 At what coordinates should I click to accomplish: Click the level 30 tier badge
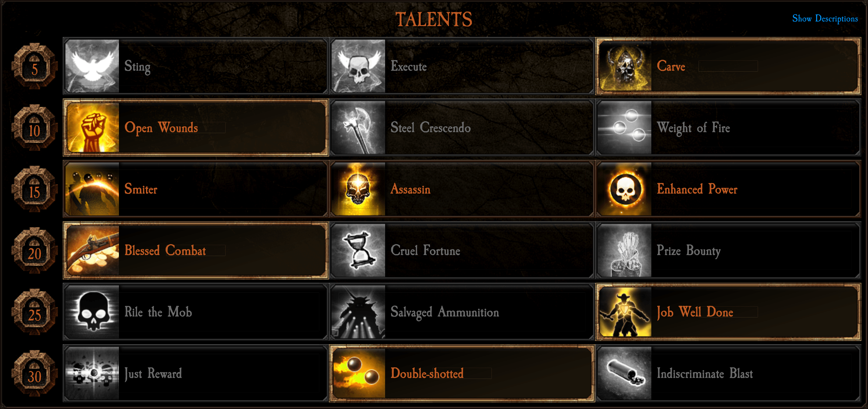[x=34, y=374]
